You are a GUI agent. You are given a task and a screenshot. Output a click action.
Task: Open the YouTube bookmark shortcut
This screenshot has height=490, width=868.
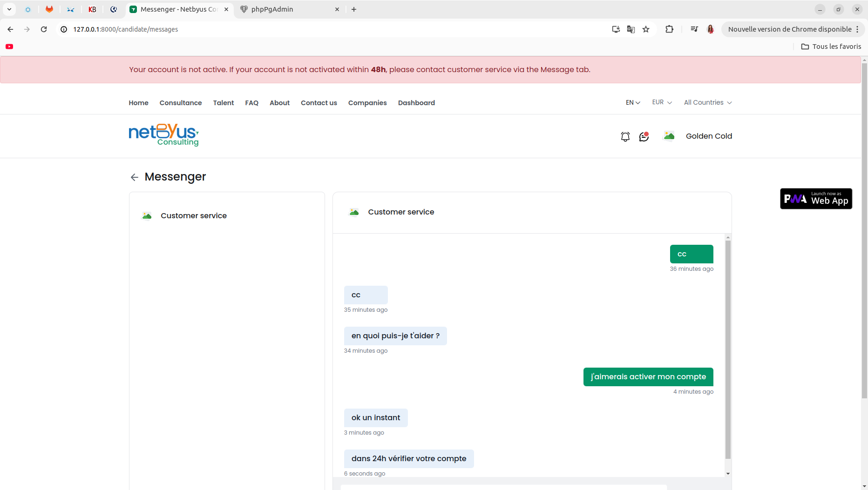click(x=9, y=47)
